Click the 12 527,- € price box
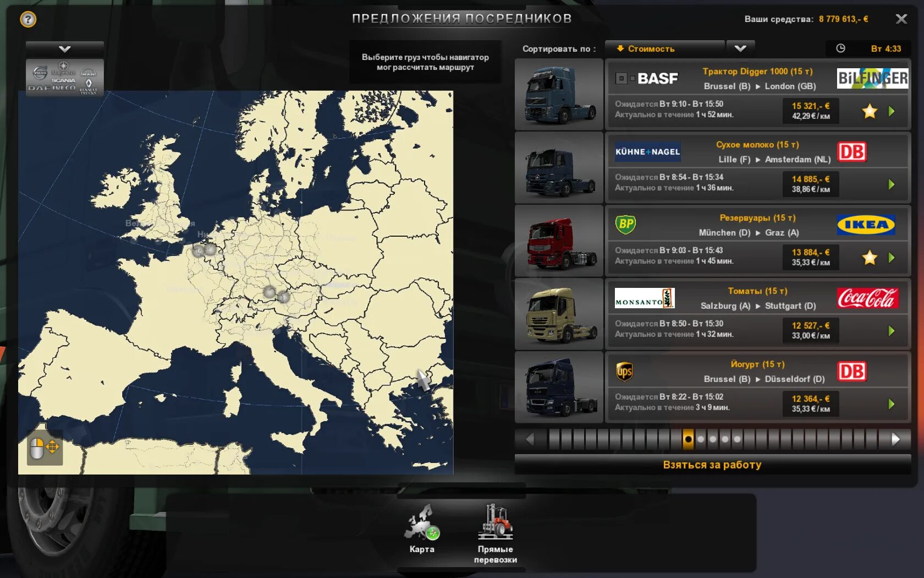The width and height of the screenshot is (924, 578). coord(811,330)
